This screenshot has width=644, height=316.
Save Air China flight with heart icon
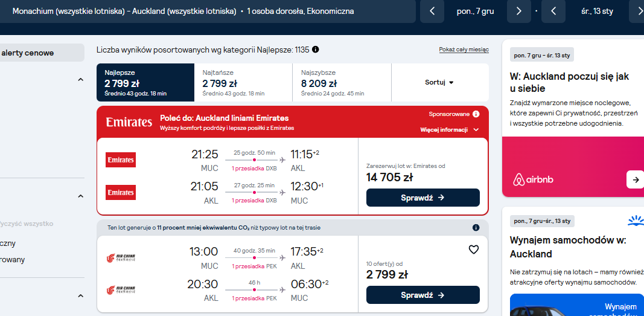474,250
